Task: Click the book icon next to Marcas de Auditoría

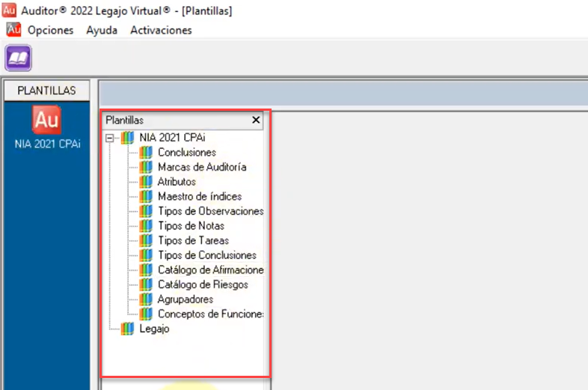Action: tap(146, 167)
